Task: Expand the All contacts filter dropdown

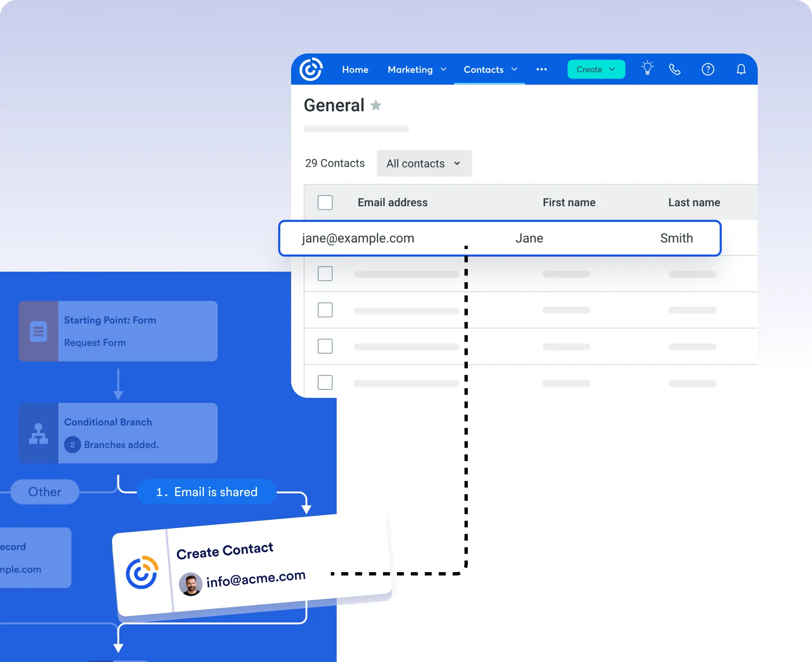Action: pyautogui.click(x=424, y=163)
